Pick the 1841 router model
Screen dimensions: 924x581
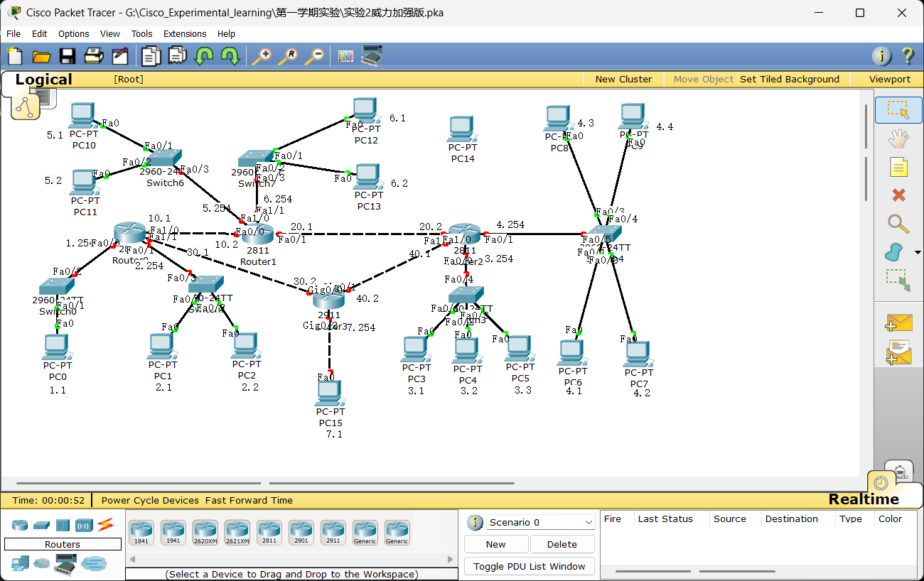pos(141,532)
